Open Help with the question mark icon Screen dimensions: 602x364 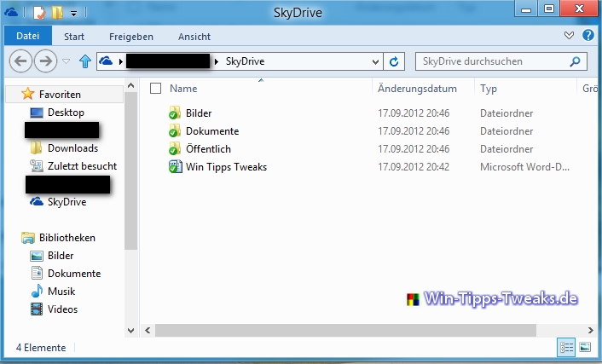(x=588, y=35)
